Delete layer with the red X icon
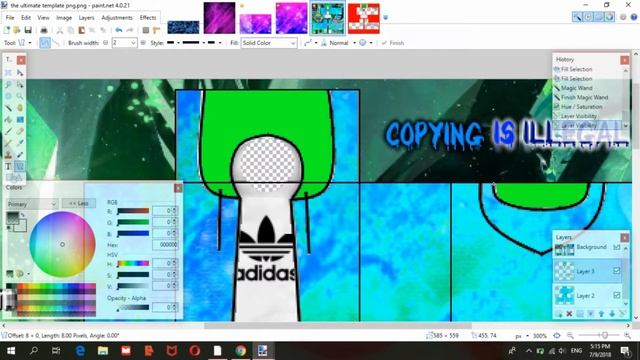The width and height of the screenshot is (640, 360). point(569,313)
